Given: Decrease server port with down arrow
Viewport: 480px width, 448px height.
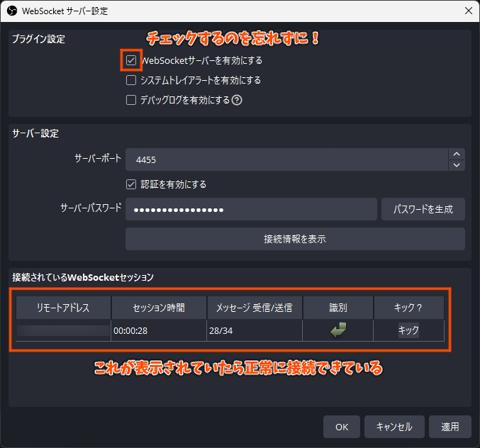Looking at the screenshot, I should coord(457,165).
